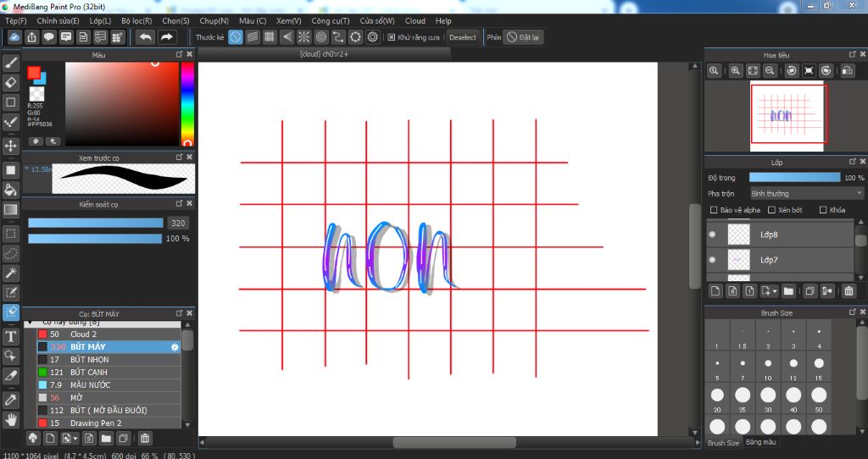Click the export/share icon in toolbar
868x459 pixels.
click(x=31, y=37)
